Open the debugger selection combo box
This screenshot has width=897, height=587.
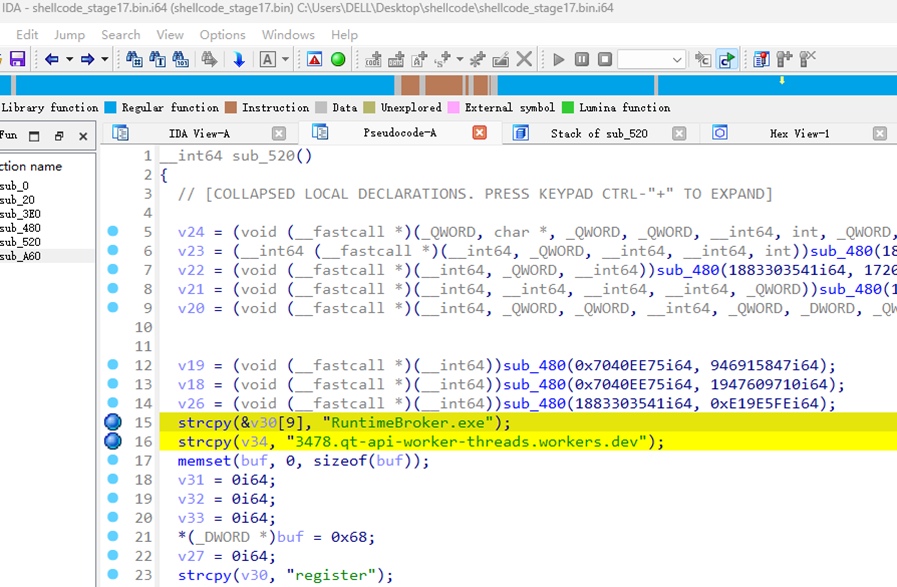(652, 59)
